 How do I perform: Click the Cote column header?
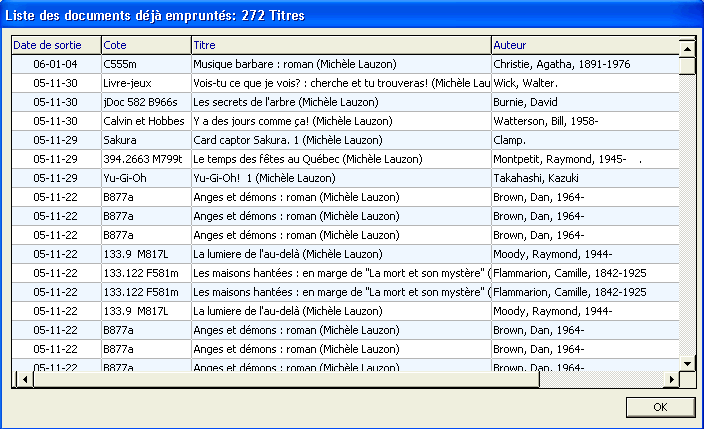[x=146, y=46]
